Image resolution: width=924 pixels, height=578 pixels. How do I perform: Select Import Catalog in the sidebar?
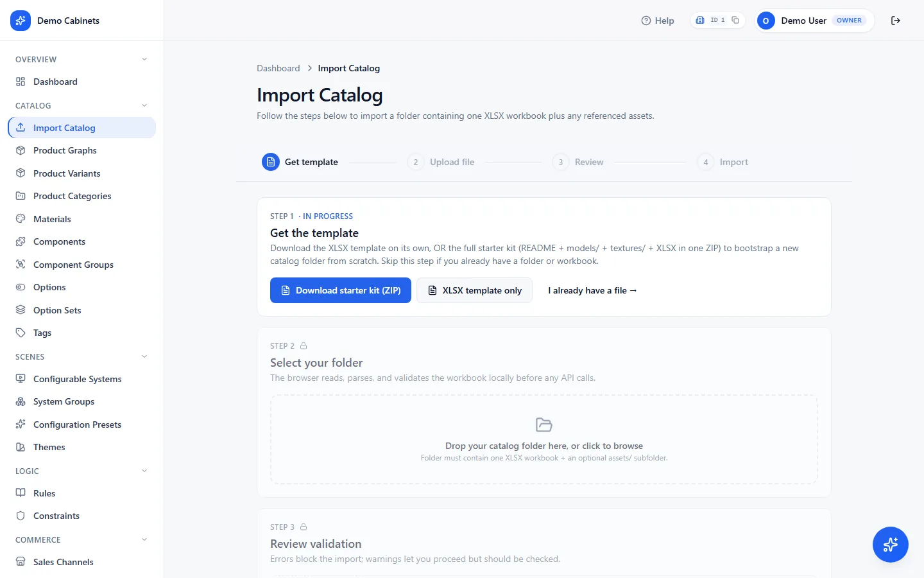click(x=81, y=128)
